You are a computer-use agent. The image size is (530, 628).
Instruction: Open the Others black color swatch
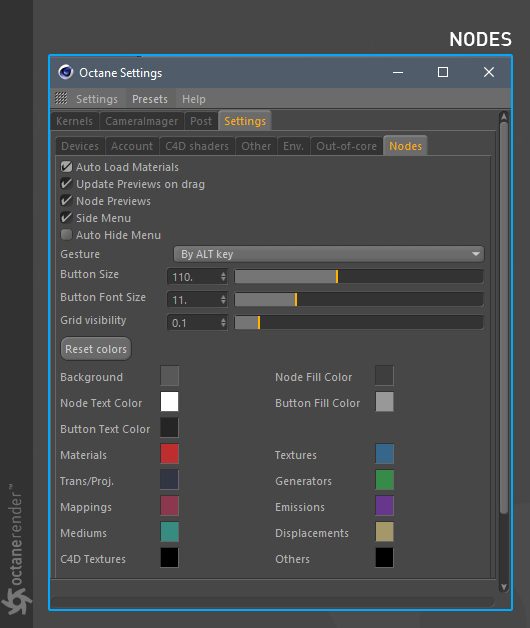point(385,558)
